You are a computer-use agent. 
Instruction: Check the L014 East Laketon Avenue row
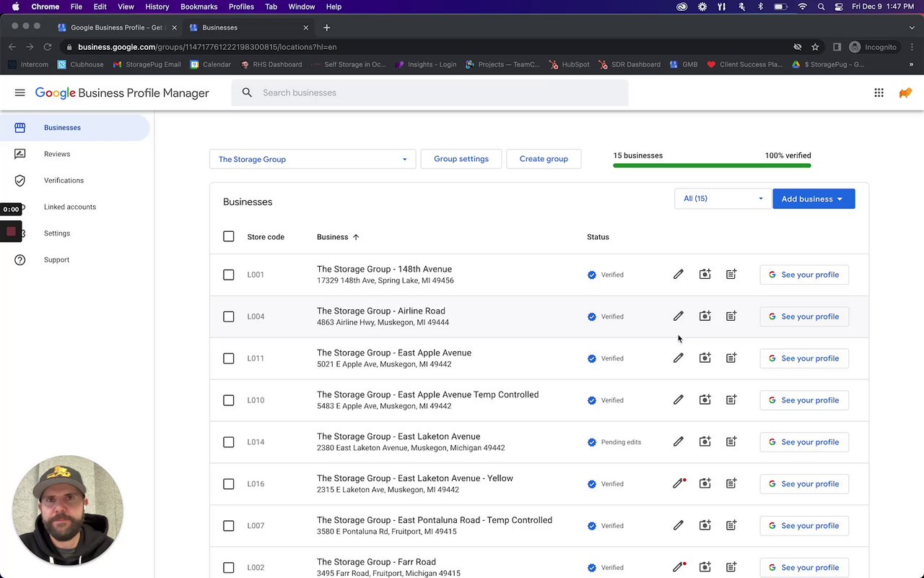click(x=229, y=442)
